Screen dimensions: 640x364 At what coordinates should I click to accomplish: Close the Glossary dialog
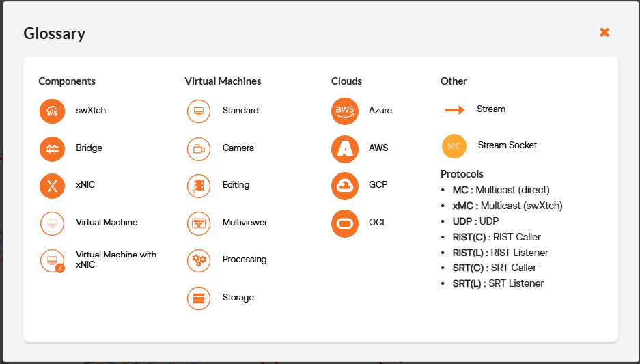click(x=604, y=33)
